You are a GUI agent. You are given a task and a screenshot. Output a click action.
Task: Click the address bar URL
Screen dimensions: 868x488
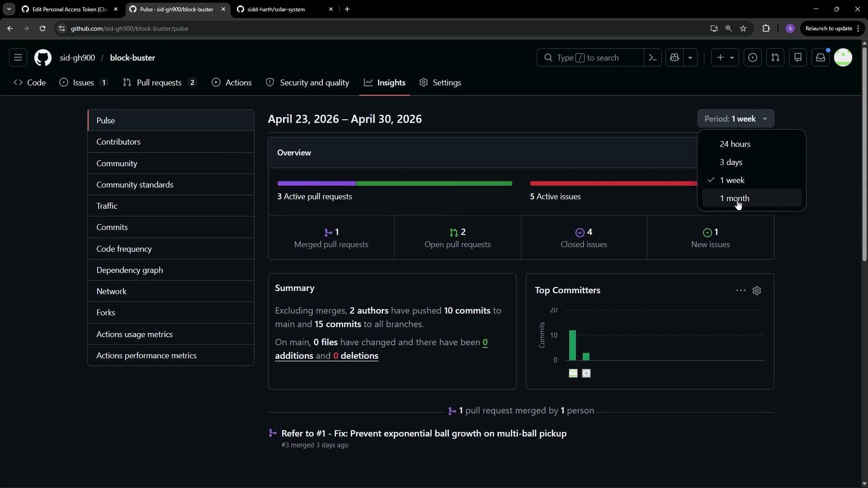(x=129, y=28)
